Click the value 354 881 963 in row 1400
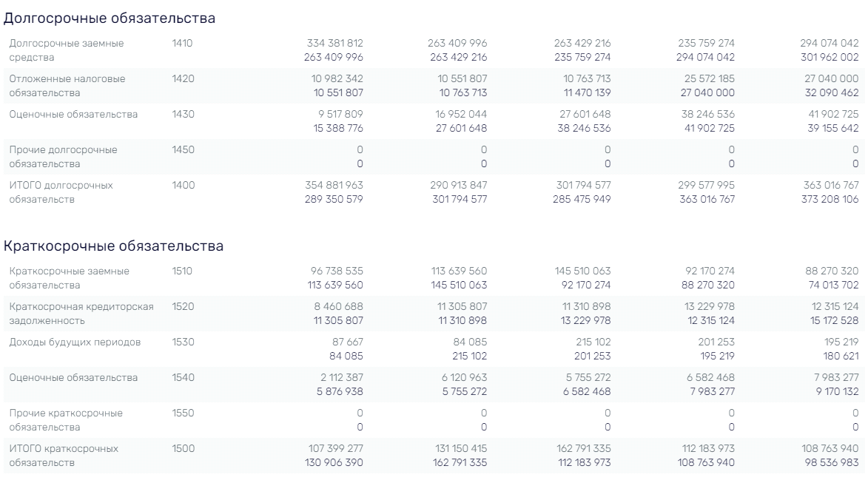868x483 pixels. 334,186
